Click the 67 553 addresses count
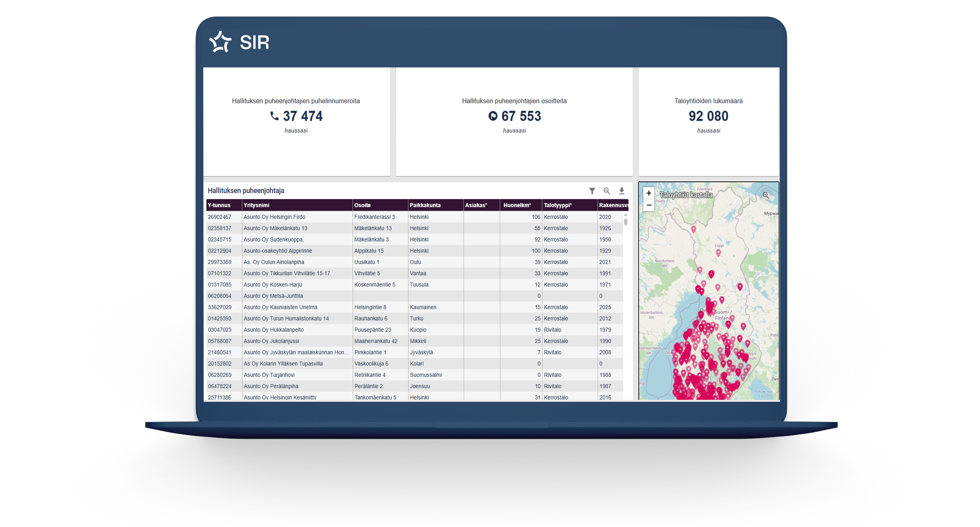 click(520, 116)
